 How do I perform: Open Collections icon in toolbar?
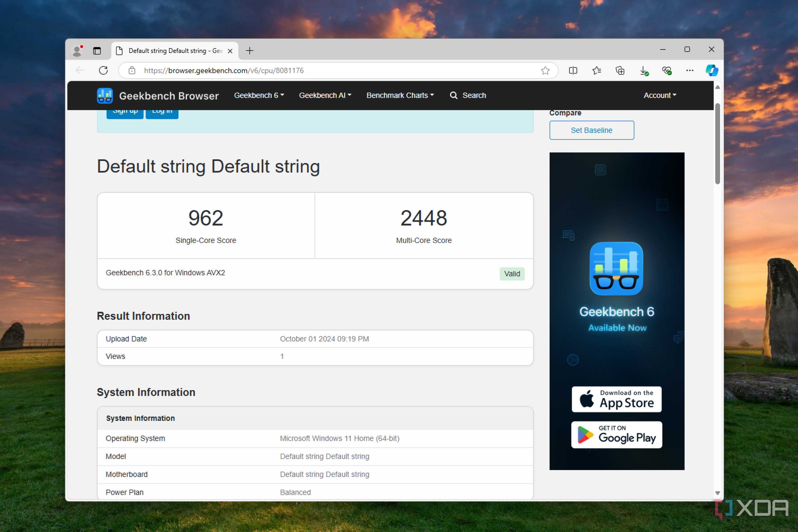[620, 70]
